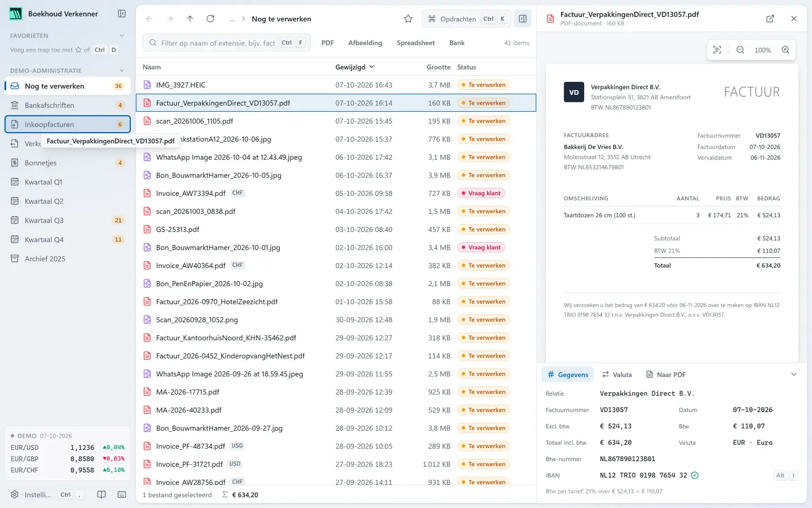This screenshot has height=508, width=812.
Task: Select Factuur_2026-0970_HotelZeezicht.pdf
Action: 336,301
